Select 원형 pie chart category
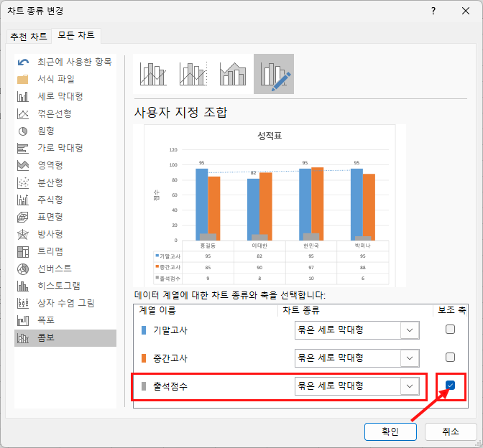 [x=45, y=131]
